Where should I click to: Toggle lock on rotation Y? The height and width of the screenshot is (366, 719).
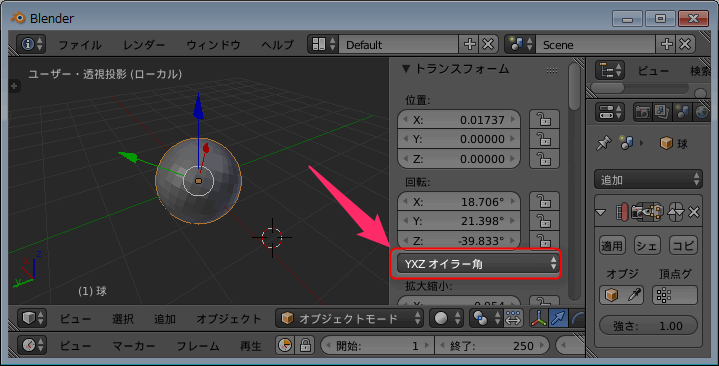coord(544,221)
